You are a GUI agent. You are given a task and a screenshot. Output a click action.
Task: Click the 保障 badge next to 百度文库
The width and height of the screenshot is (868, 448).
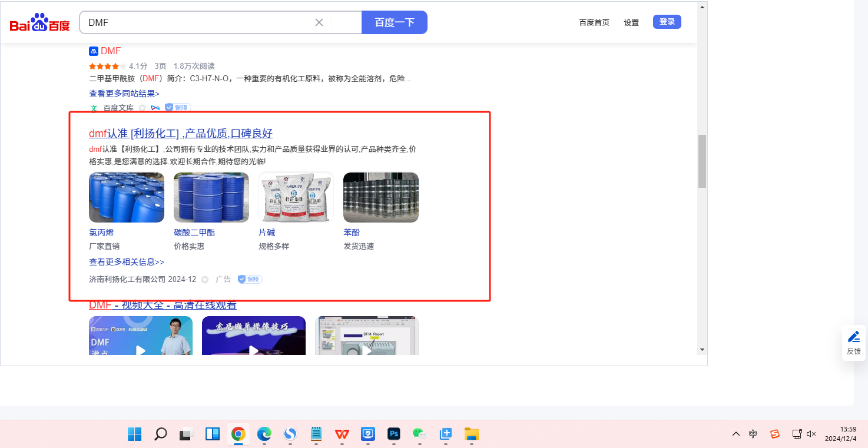click(x=178, y=108)
